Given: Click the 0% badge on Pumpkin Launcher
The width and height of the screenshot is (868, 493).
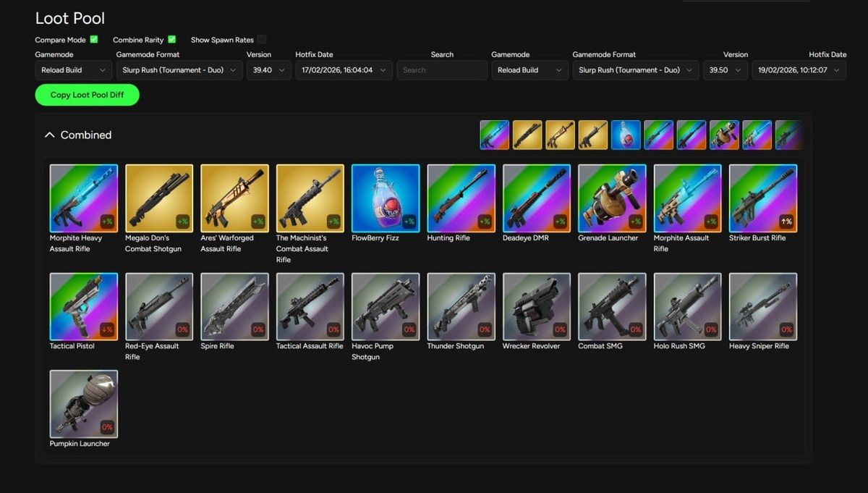Looking at the screenshot, I should [107, 427].
